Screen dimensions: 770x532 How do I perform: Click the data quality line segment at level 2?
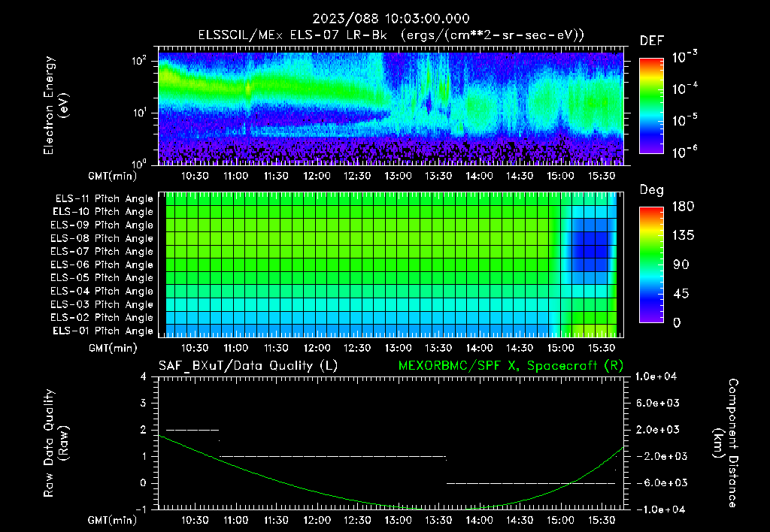coord(192,430)
